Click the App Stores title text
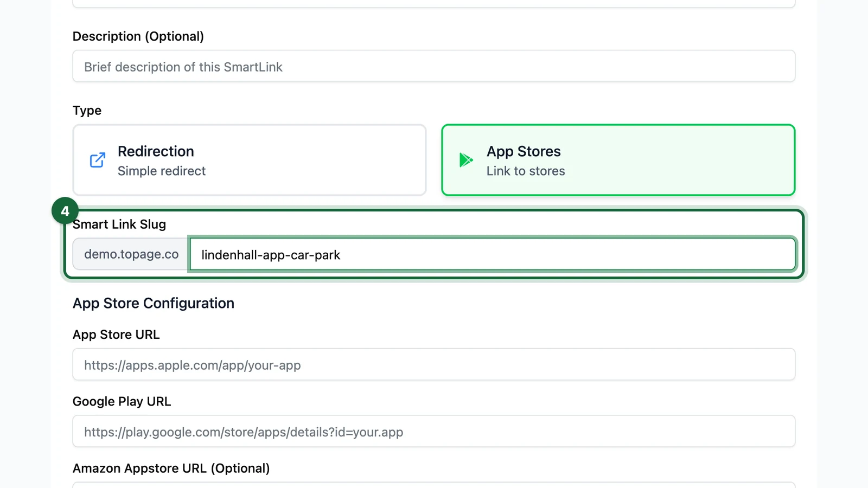 [524, 151]
